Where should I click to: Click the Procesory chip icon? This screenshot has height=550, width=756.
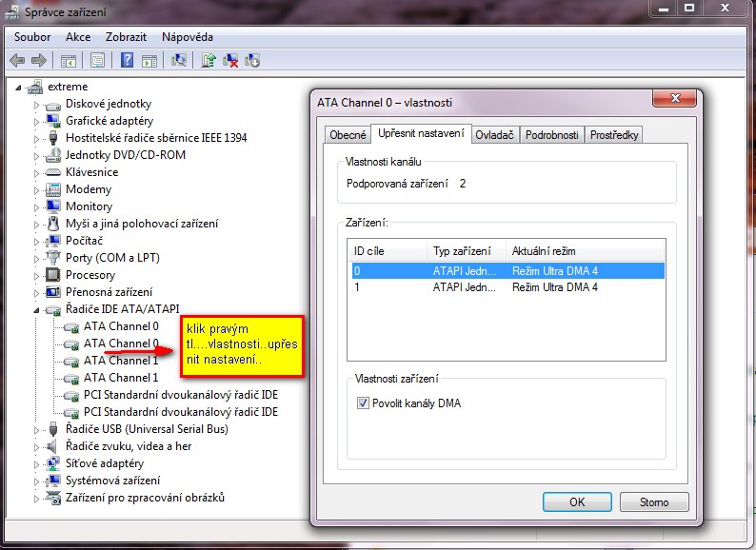click(x=52, y=275)
